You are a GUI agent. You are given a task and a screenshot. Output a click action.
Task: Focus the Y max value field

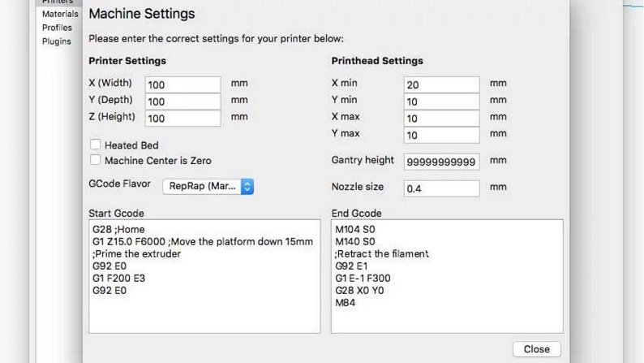pyautogui.click(x=441, y=136)
